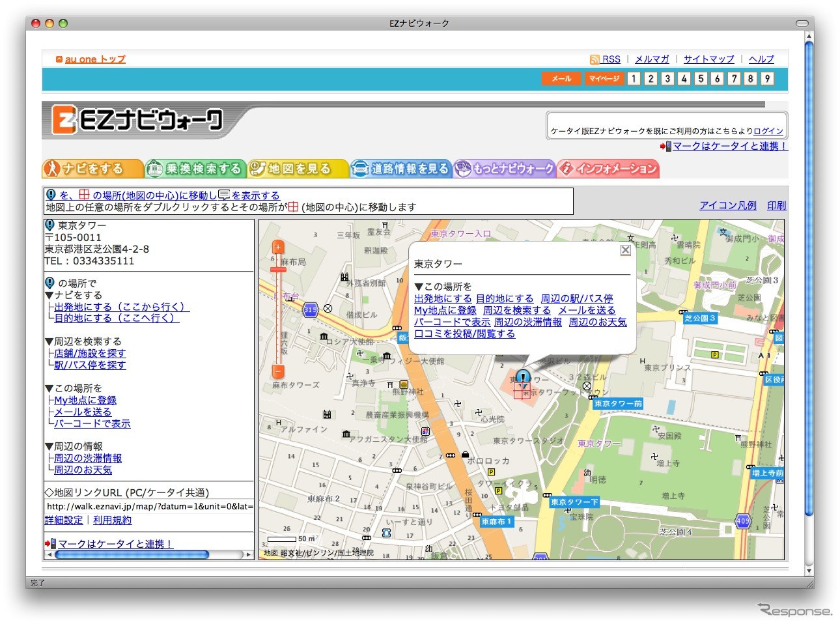The height and width of the screenshot is (624, 840).
Task: Click the route 409 shield on map
Action: click(743, 521)
